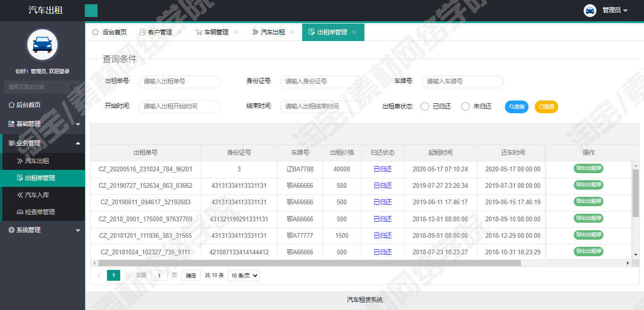
Task: Collapse 业务管理 sidebar menu
Action: click(42, 143)
